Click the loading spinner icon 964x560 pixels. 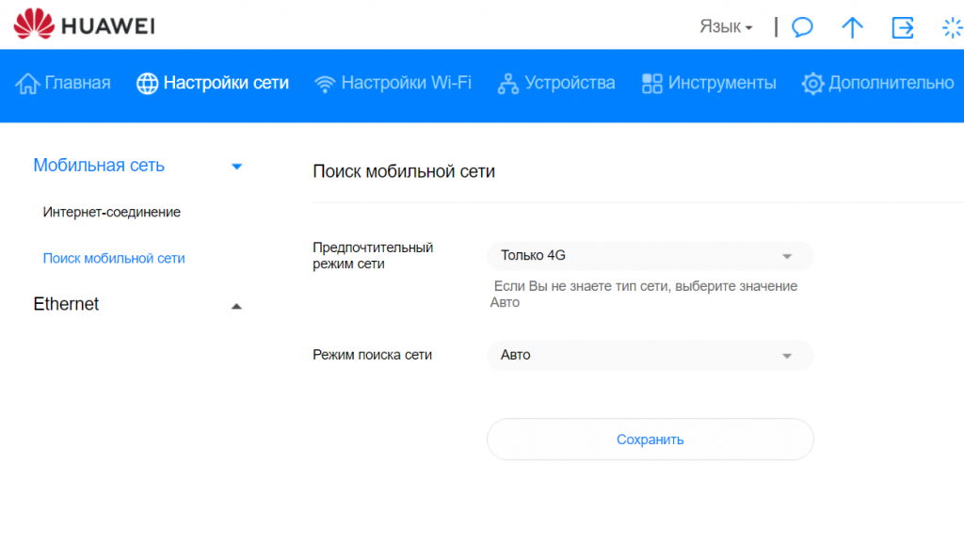(x=952, y=27)
